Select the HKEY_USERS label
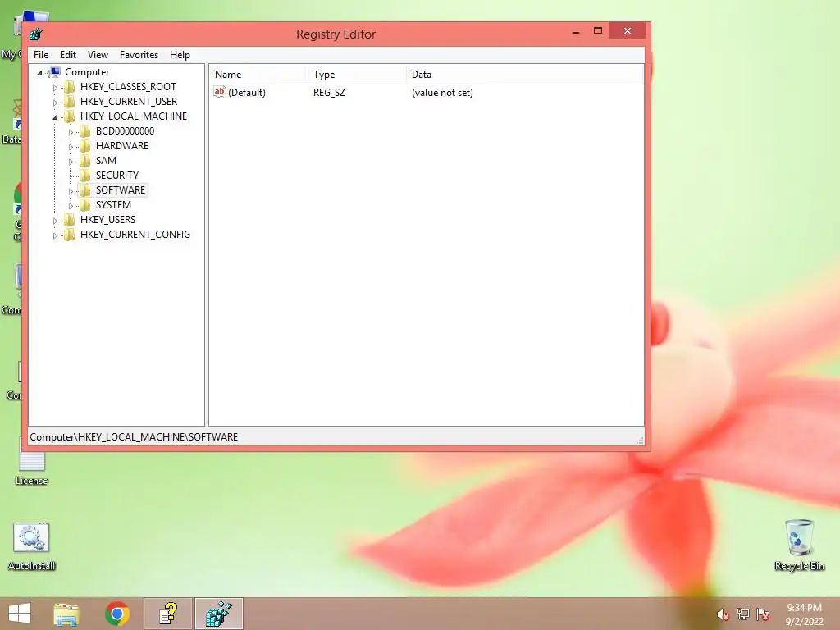The height and width of the screenshot is (630, 840). [107, 219]
